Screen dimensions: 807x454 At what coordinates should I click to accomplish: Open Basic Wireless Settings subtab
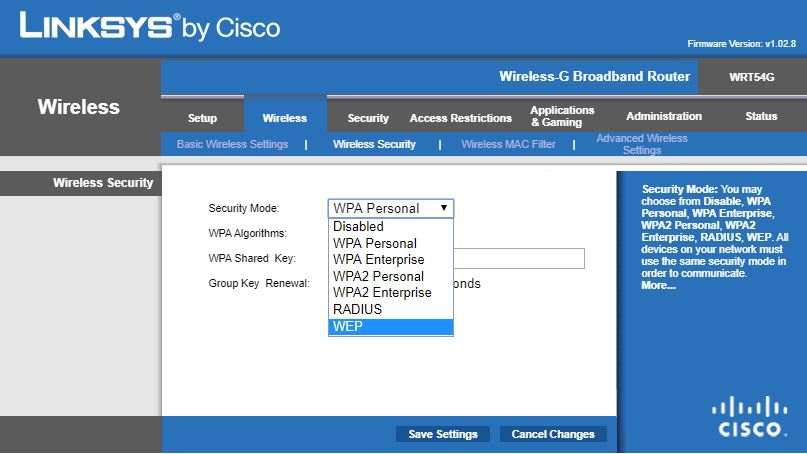coord(232,144)
